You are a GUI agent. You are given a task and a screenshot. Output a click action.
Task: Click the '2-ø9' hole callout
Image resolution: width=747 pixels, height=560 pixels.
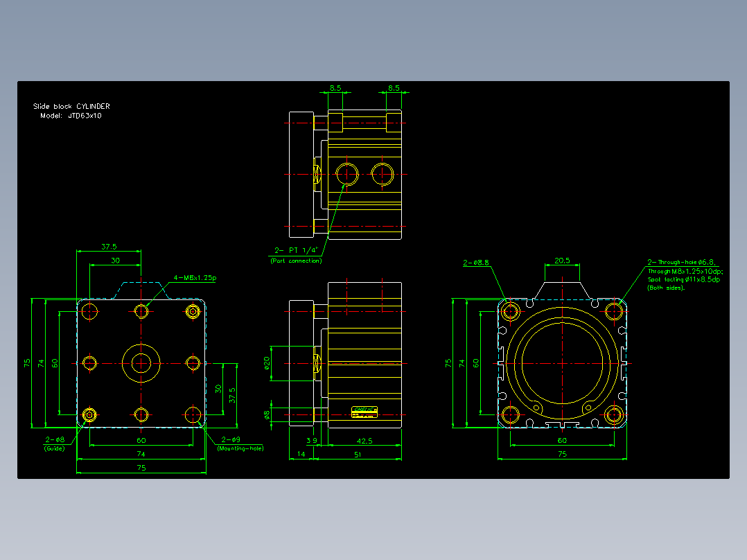coord(231,439)
